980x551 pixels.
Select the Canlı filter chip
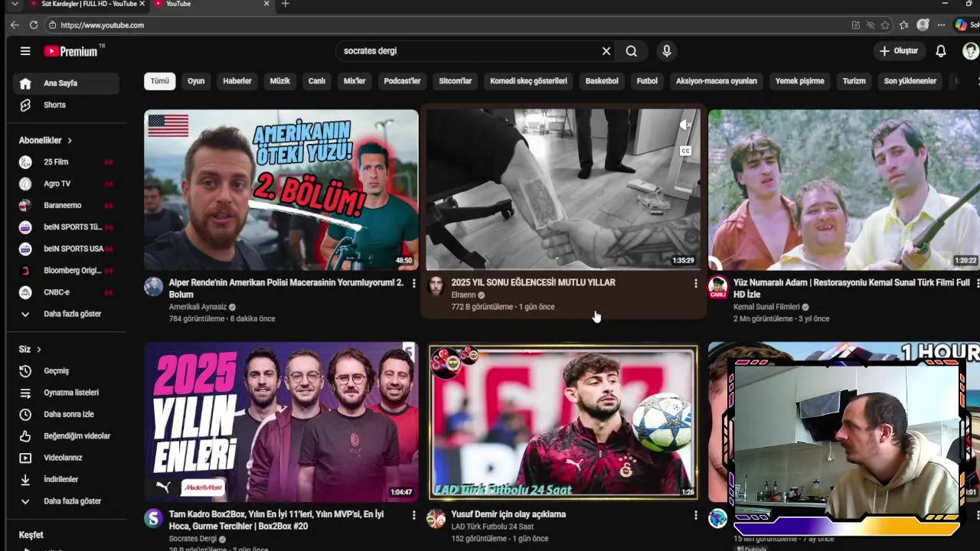[x=317, y=81]
